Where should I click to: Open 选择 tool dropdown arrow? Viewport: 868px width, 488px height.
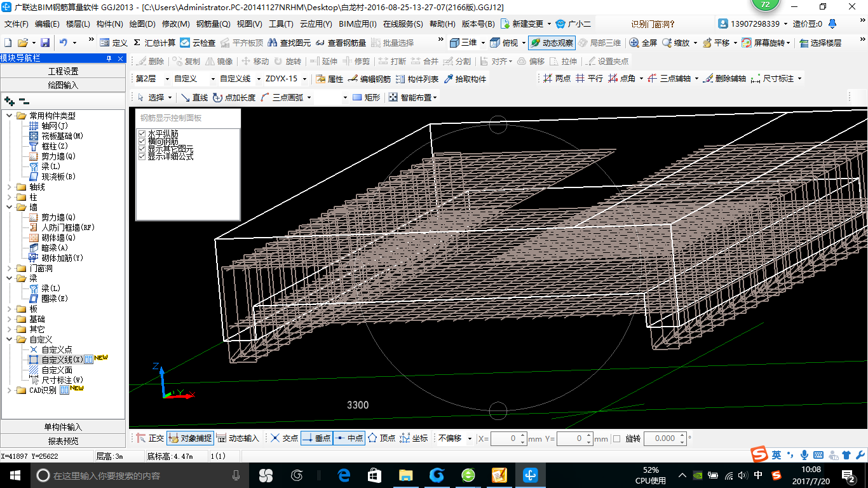170,97
